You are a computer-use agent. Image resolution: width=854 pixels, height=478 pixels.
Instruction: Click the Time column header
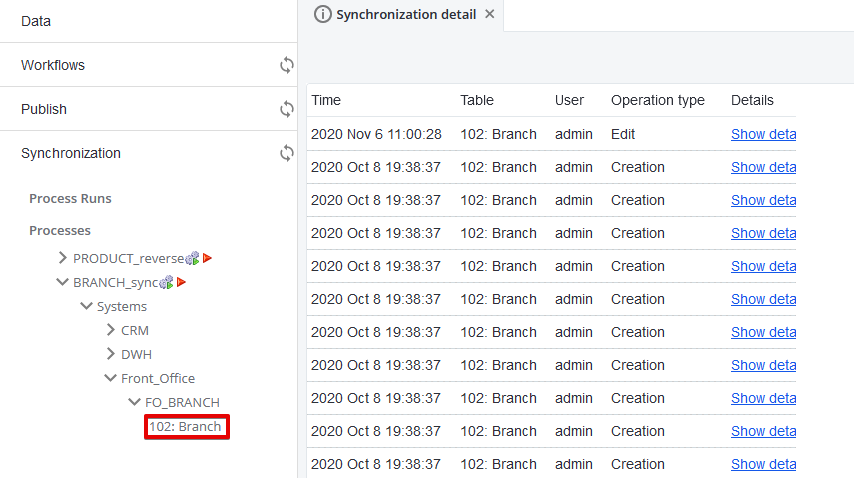[326, 100]
